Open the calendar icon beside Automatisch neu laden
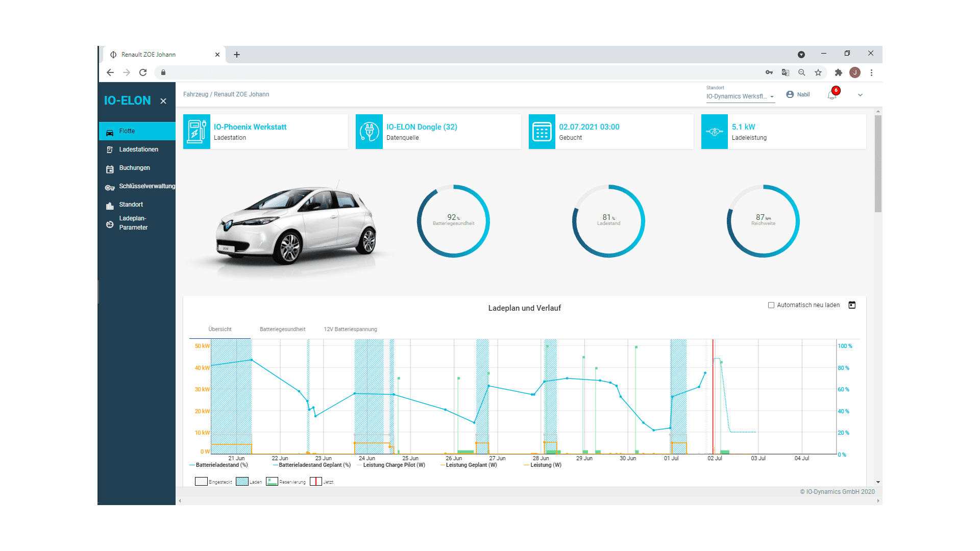The width and height of the screenshot is (980, 551). (x=852, y=305)
